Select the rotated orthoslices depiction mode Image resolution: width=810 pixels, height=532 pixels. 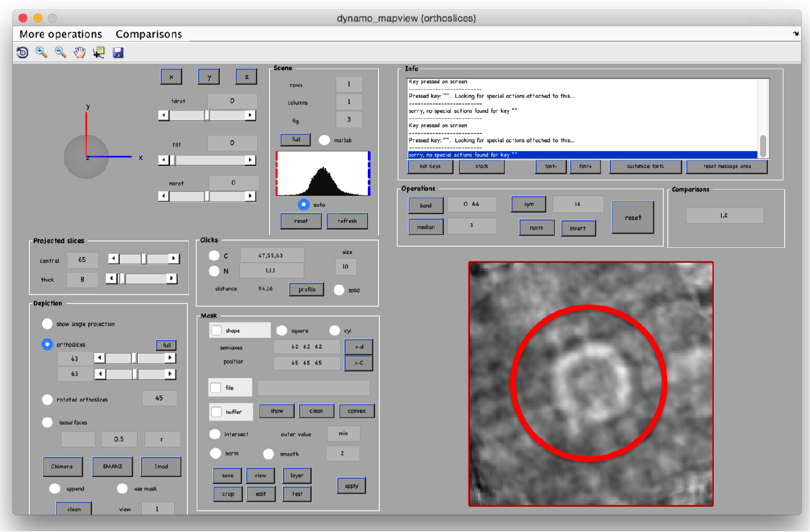(47, 399)
